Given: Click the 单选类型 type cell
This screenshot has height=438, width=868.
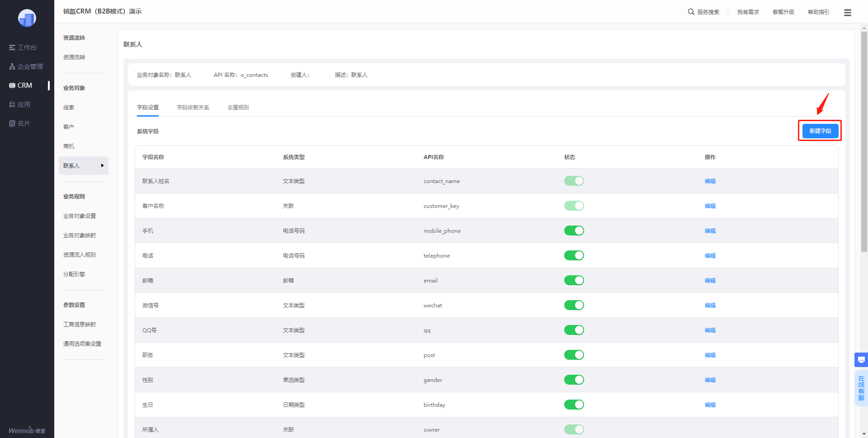Looking at the screenshot, I should (294, 380).
